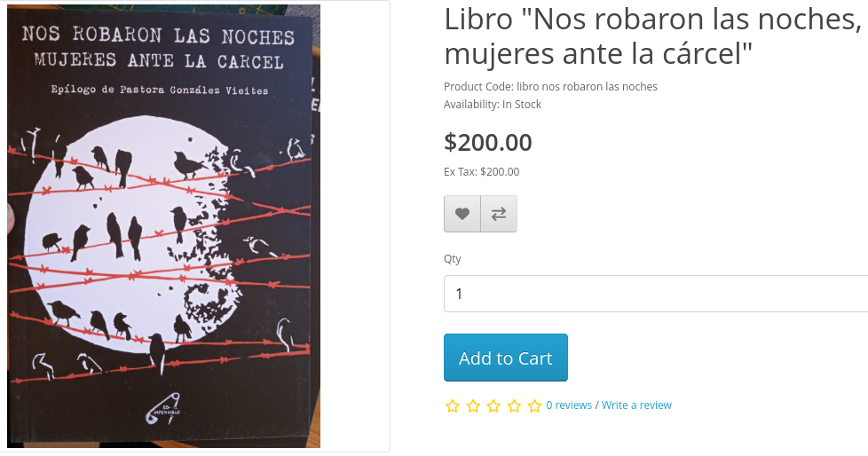Viewport: 868px width, 456px height.
Task: Click the $200.00 main price
Action: 488,142
